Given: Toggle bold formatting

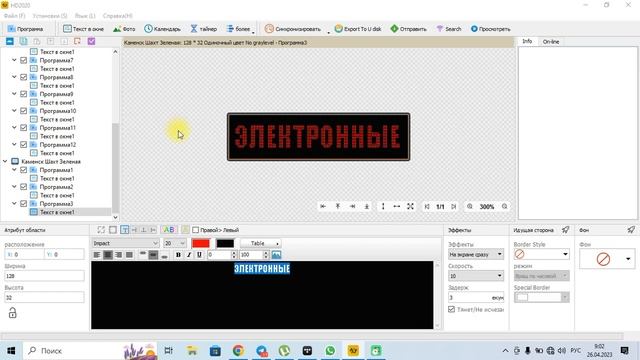Looking at the screenshot, I should coord(178,255).
